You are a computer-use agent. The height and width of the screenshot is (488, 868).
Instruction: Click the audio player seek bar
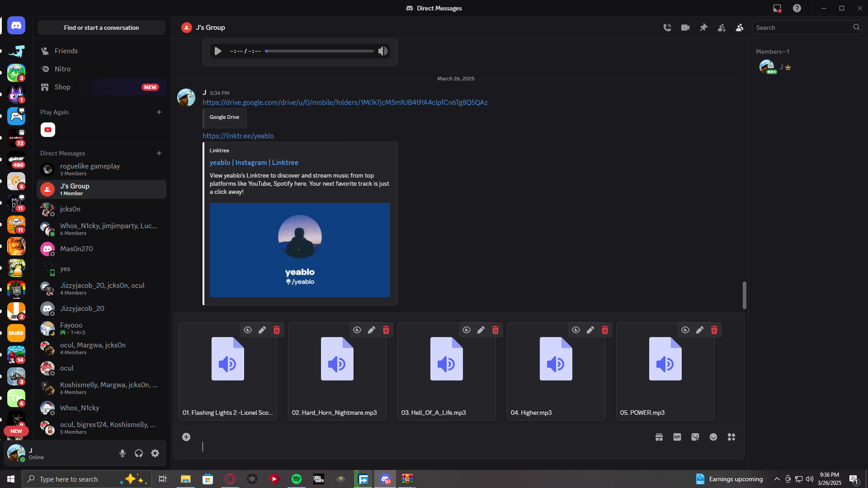pyautogui.click(x=319, y=51)
